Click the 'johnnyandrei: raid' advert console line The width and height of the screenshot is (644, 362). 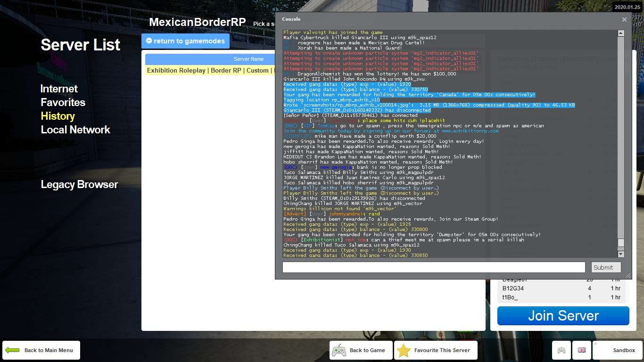pyautogui.click(x=331, y=214)
